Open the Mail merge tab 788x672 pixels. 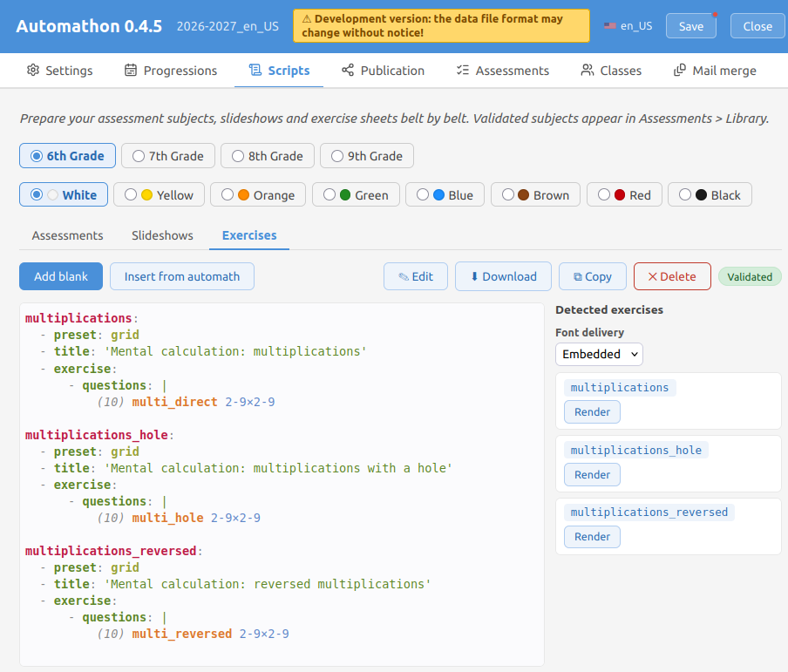coord(715,71)
